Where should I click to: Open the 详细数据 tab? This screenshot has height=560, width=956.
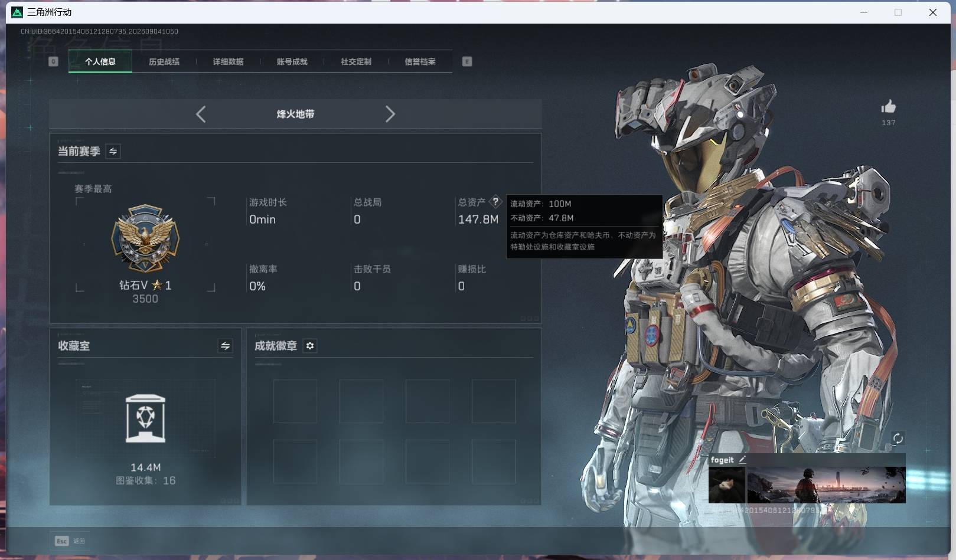click(x=228, y=61)
